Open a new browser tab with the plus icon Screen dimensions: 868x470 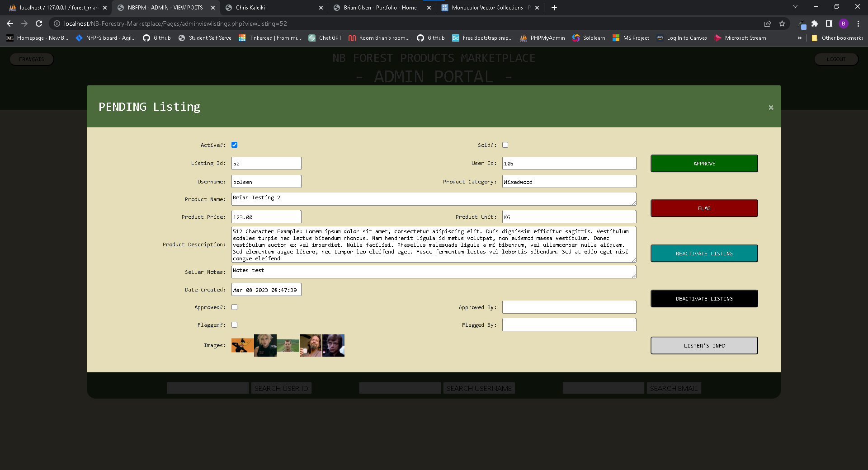pos(554,8)
